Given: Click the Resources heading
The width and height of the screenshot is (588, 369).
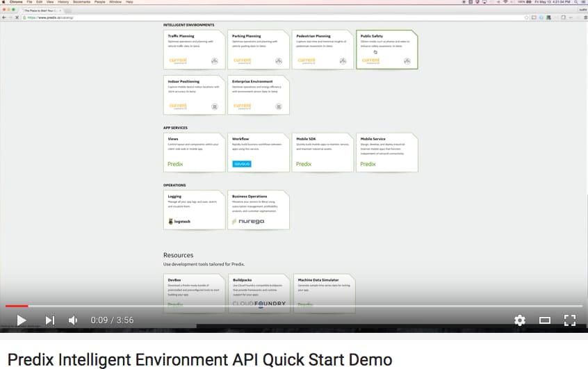Looking at the screenshot, I should [x=178, y=255].
